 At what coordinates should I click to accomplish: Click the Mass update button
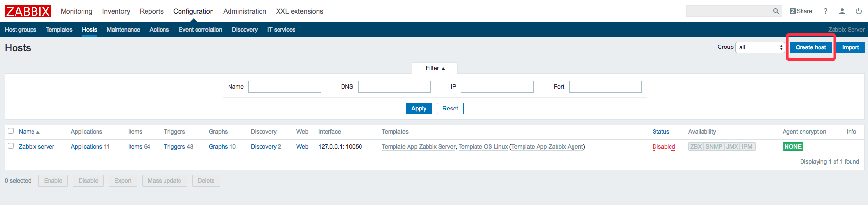pyautogui.click(x=164, y=181)
